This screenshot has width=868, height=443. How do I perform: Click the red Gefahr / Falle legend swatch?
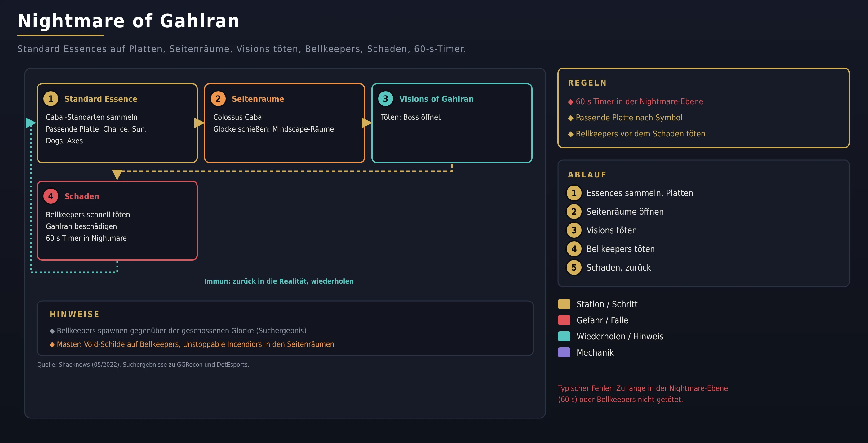[564, 320]
